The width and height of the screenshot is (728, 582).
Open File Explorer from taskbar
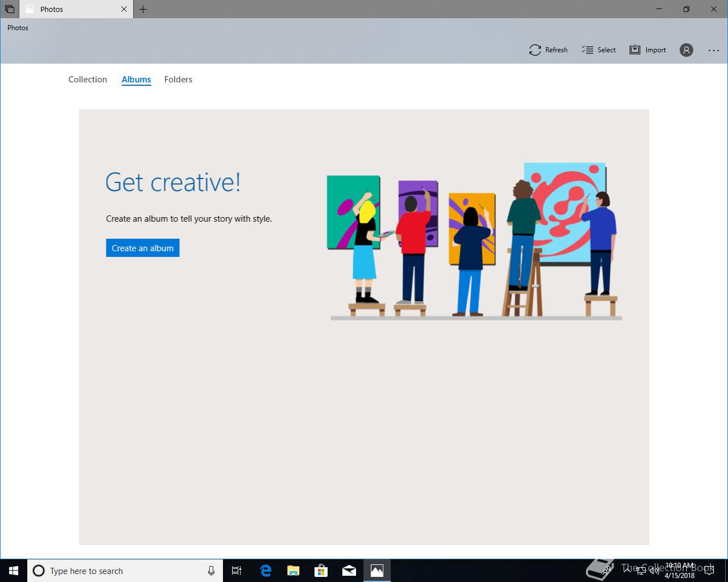(293, 571)
